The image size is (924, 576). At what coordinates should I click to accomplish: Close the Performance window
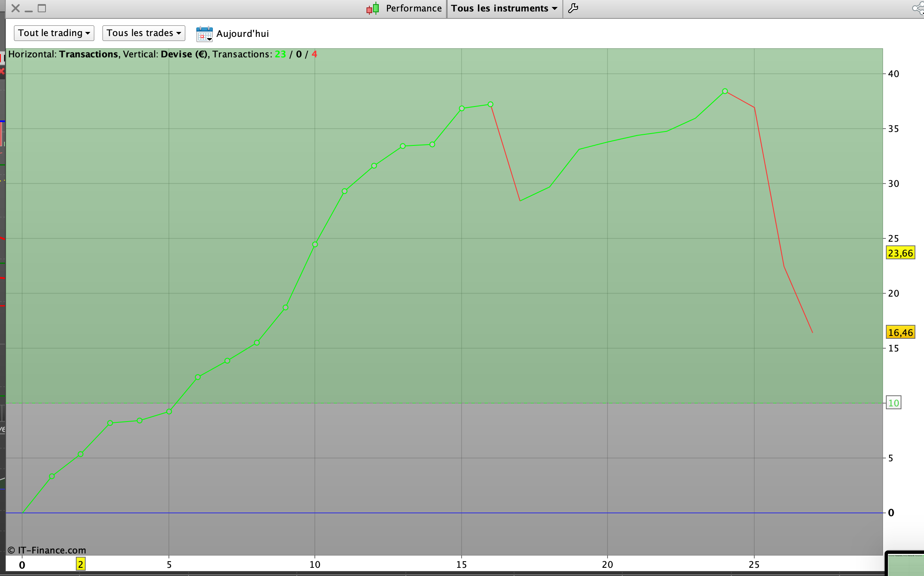click(x=16, y=8)
